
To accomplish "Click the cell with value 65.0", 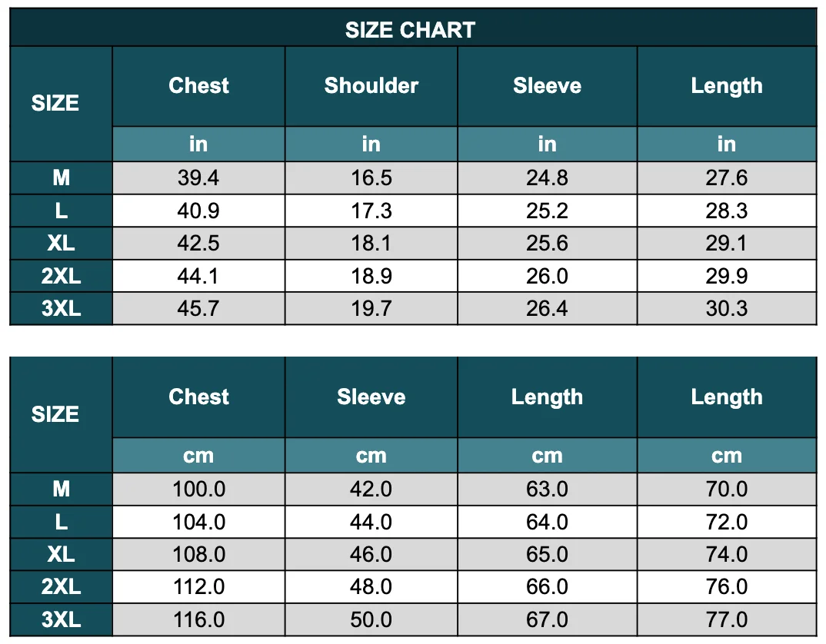I will pos(547,555).
